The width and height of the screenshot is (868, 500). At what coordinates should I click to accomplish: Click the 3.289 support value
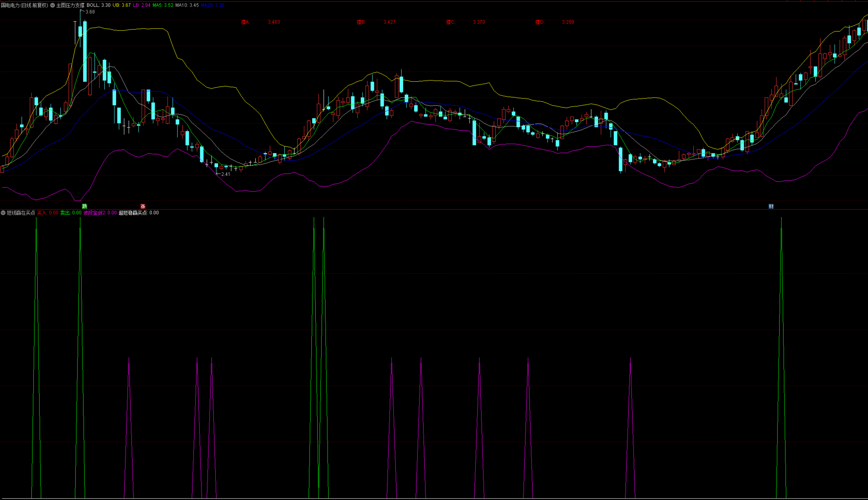(x=568, y=22)
